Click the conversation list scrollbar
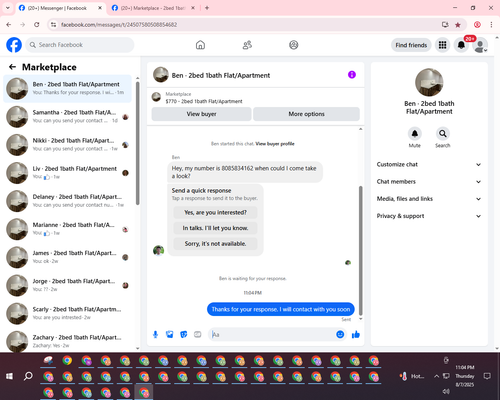This screenshot has height=400, width=500. click(138, 143)
